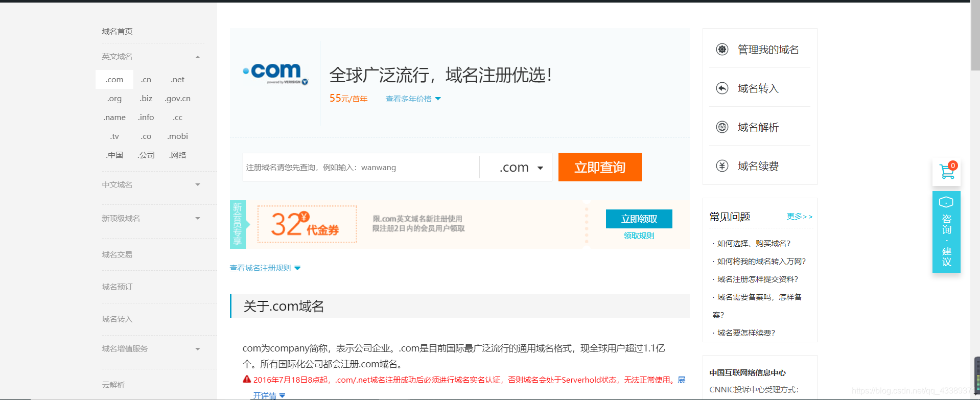
Task: Open the 咨询·建议 consultation side widget
Action: 946,232
